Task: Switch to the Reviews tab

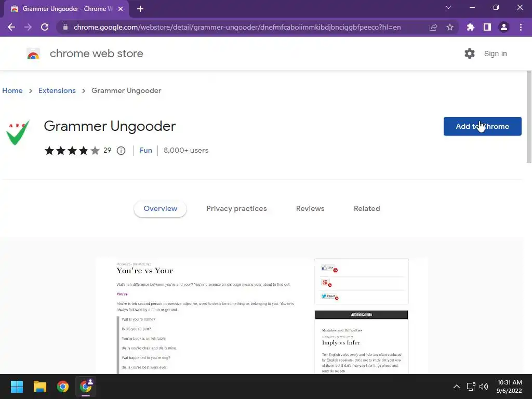Action: (310, 209)
